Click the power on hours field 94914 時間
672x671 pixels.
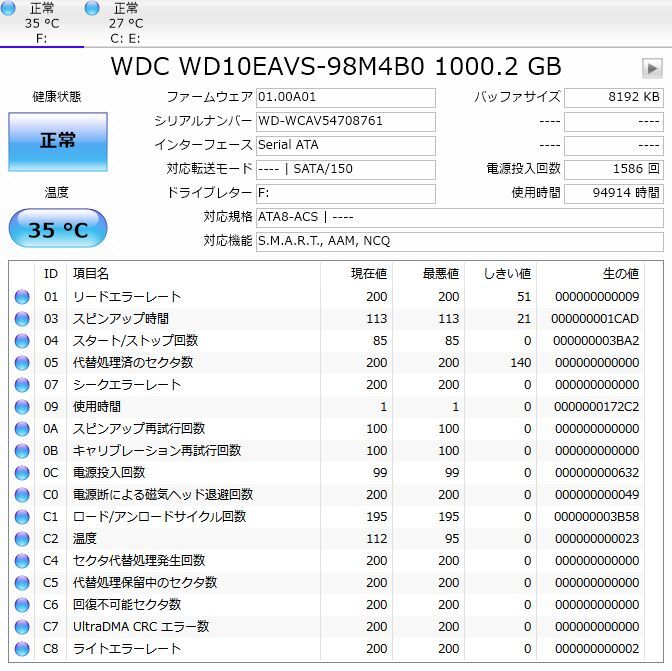(x=614, y=194)
